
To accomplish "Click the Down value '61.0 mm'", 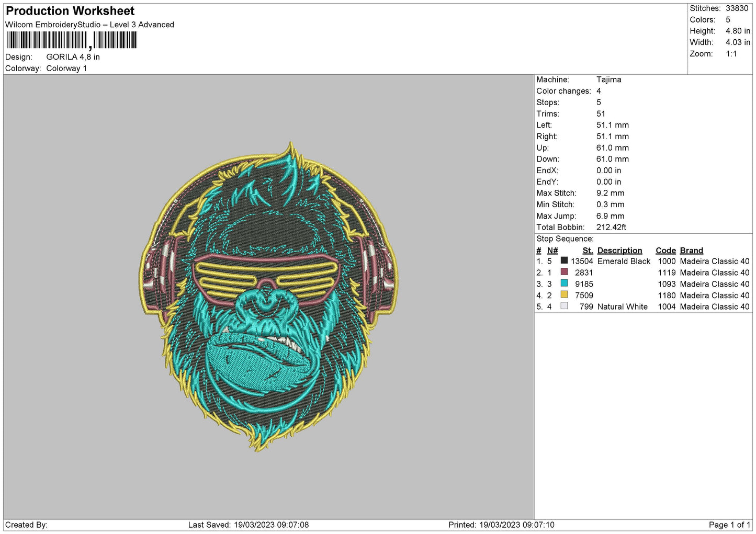I will click(x=613, y=159).
